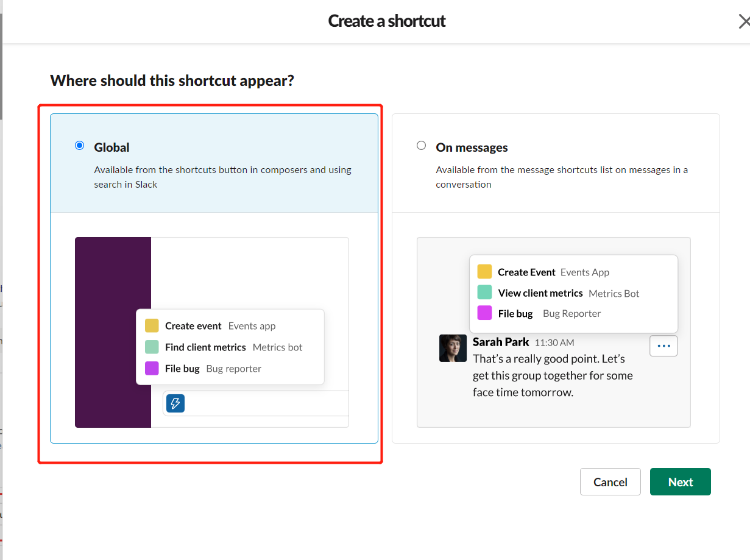Click the three-dots more actions icon

663,346
